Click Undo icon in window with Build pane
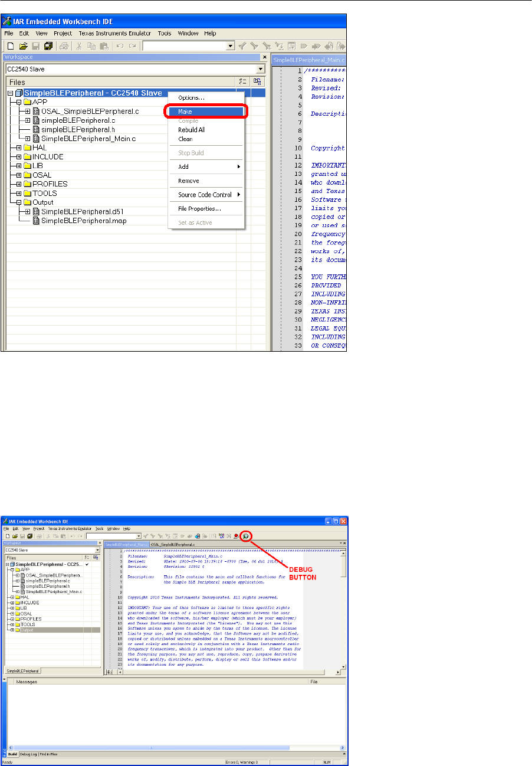532x766 pixels. tap(72, 536)
